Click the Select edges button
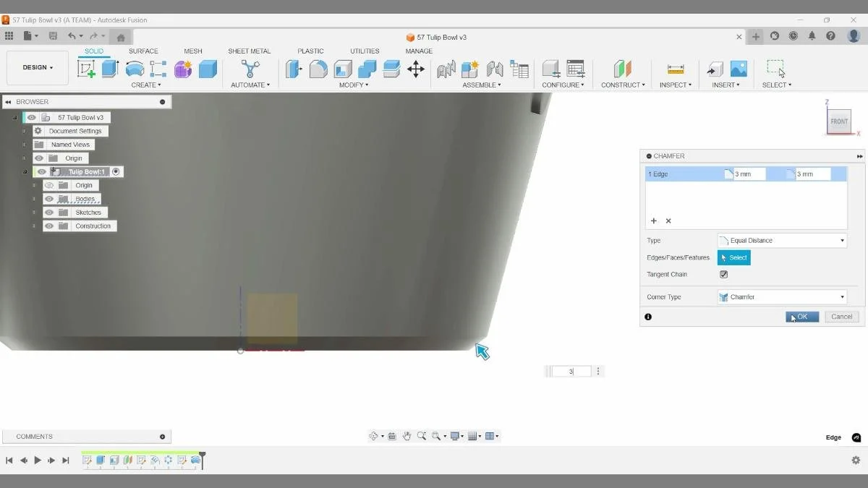 point(734,257)
